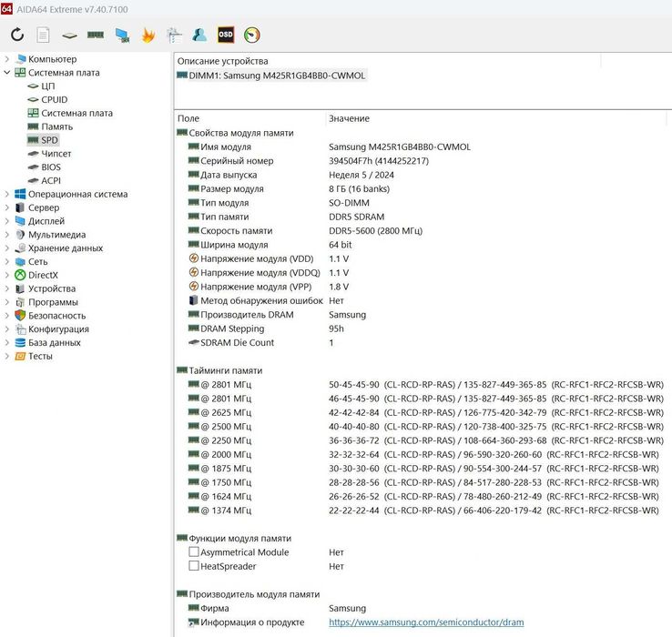This screenshot has width=672, height=637.
Task: Select the @ 1374 МГц timing row
Action: (x=423, y=511)
